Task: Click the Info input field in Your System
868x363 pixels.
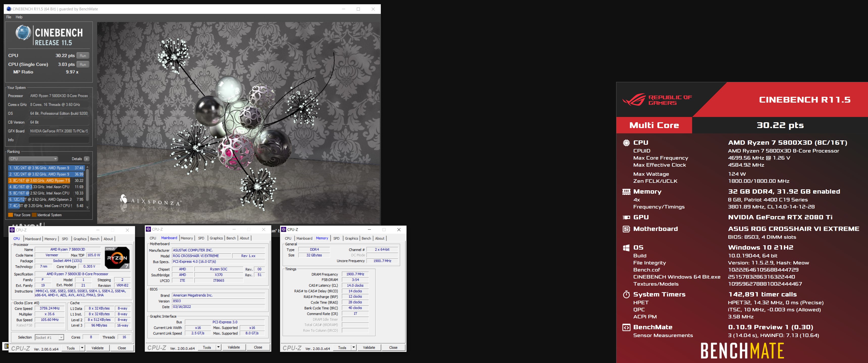Action: pyautogui.click(x=59, y=140)
